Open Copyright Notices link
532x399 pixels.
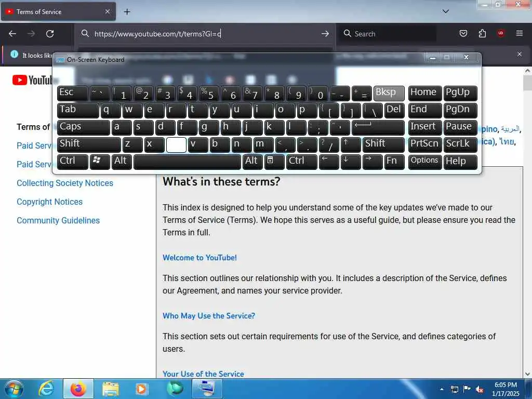point(49,202)
